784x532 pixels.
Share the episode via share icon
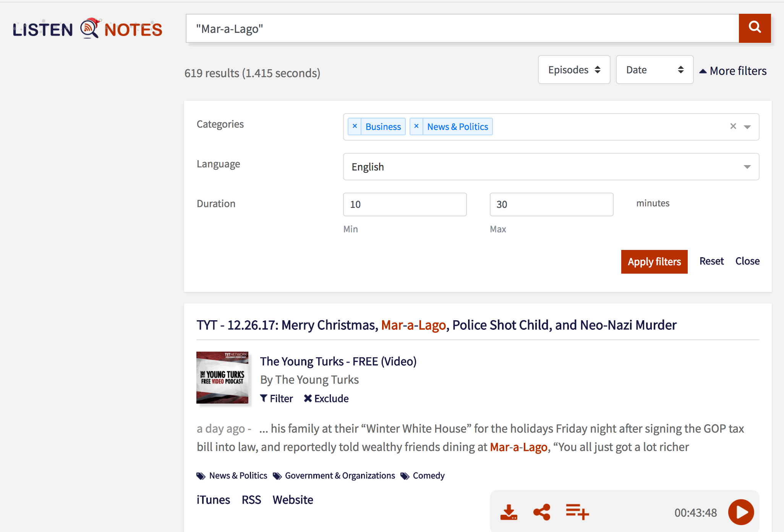[542, 512]
